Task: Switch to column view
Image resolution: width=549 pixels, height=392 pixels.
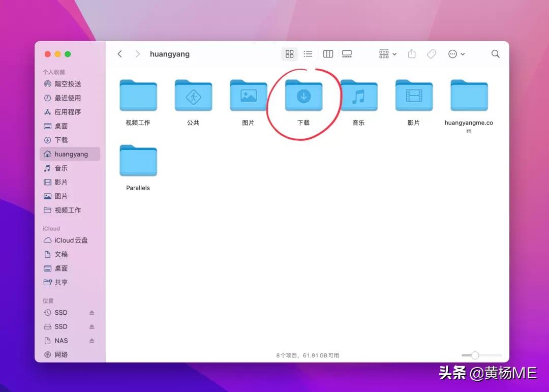Action: 328,53
